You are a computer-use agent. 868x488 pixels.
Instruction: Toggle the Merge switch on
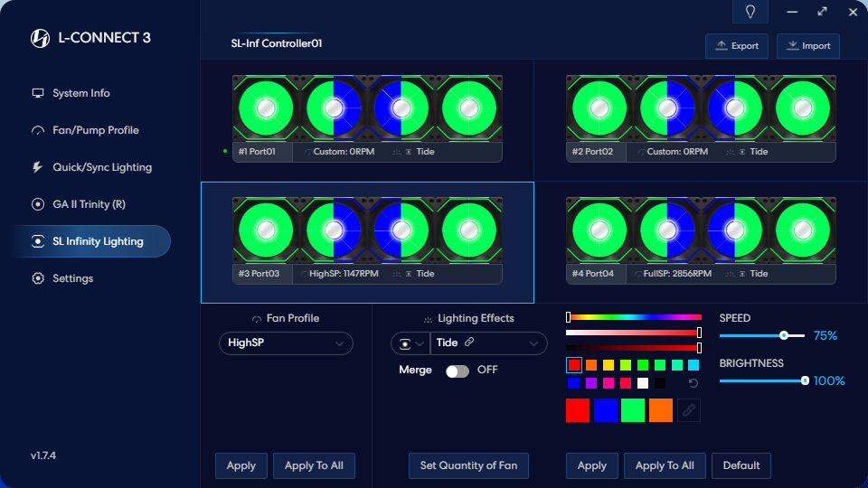(458, 371)
